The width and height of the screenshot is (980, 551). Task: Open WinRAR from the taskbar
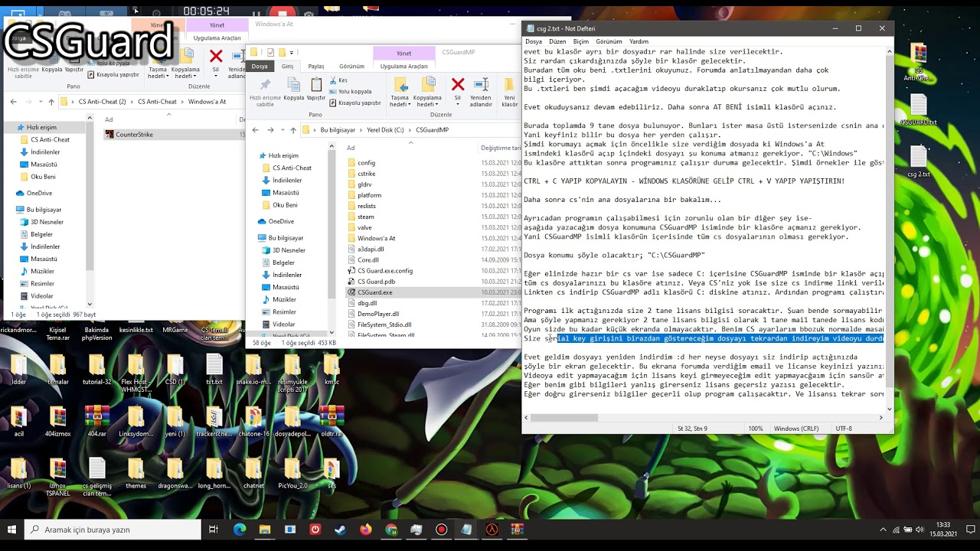tap(517, 530)
